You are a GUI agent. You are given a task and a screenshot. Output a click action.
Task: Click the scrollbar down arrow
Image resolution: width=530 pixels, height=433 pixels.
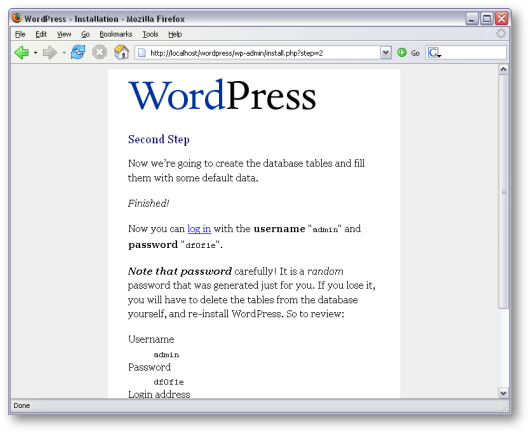point(503,393)
